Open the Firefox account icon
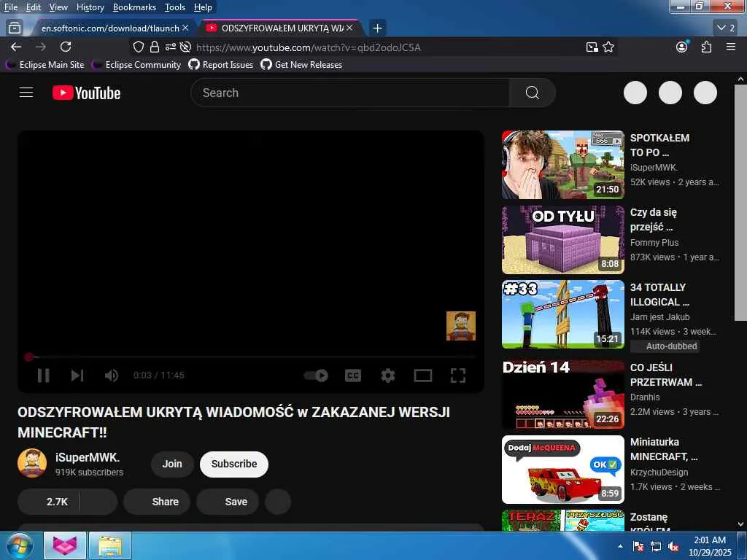This screenshot has width=747, height=560. pyautogui.click(x=682, y=47)
